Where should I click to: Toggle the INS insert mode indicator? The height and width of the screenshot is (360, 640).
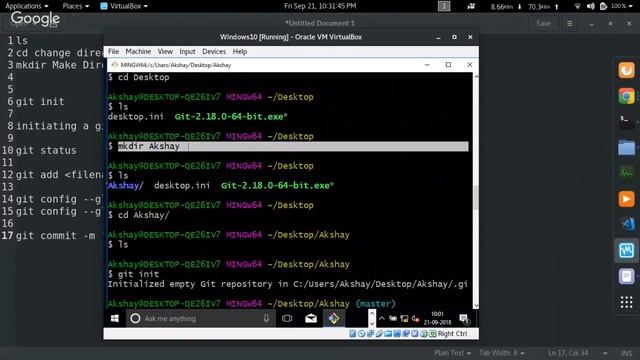pos(627,353)
